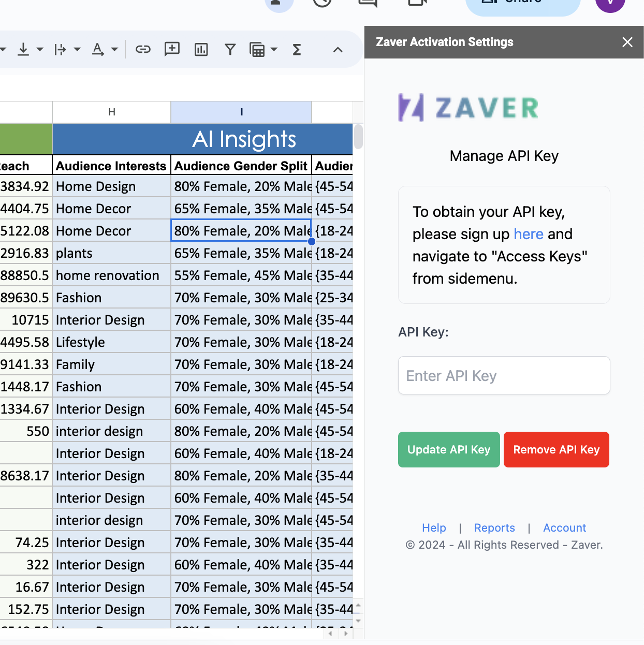Click the insert link icon
This screenshot has height=645, width=644.
pyautogui.click(x=143, y=50)
